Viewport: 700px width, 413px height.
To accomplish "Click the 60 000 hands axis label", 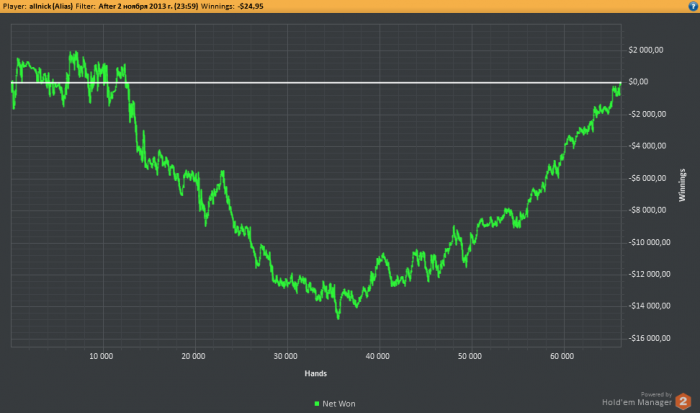I will click(x=562, y=356).
